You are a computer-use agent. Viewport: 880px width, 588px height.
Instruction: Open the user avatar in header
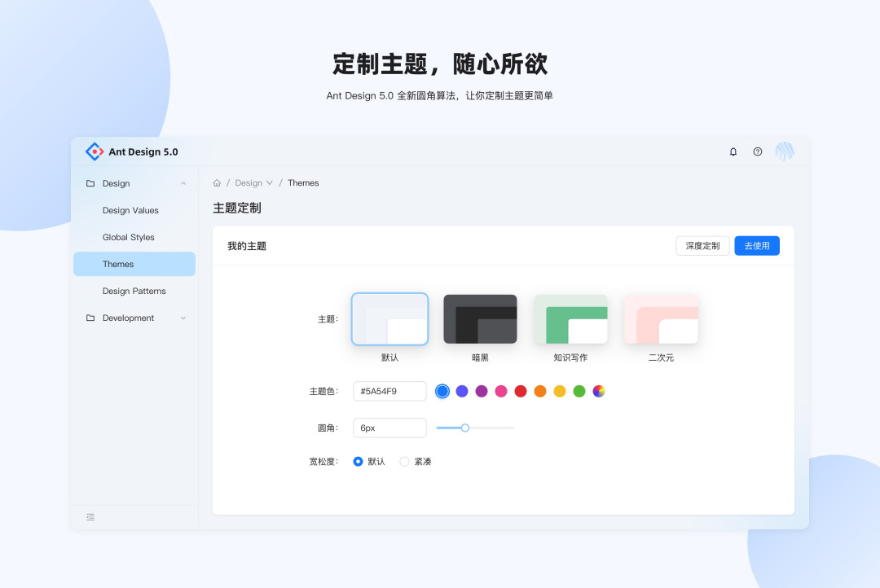[785, 151]
